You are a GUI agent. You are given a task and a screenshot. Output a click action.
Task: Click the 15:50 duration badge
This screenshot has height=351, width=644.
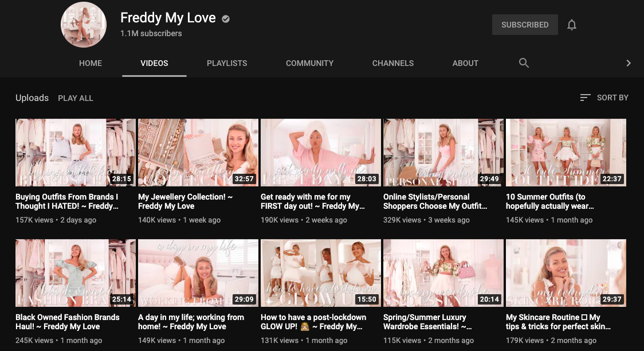point(367,299)
